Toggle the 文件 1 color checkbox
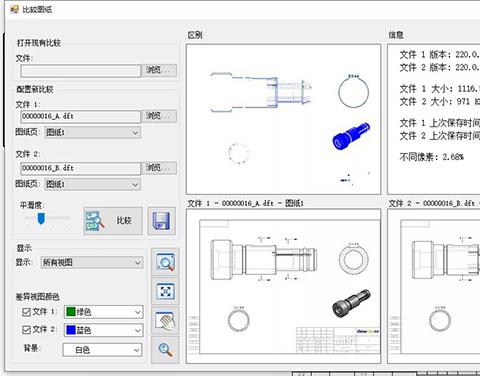 [26, 312]
